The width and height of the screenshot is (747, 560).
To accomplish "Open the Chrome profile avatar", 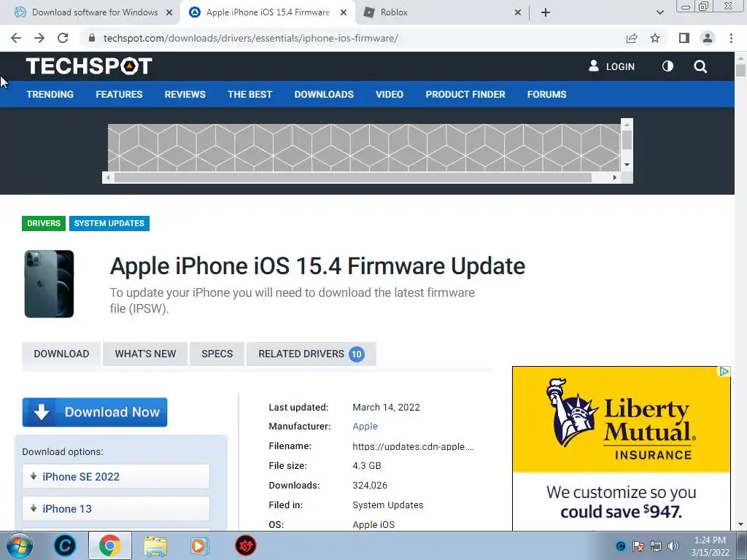I will 708,38.
